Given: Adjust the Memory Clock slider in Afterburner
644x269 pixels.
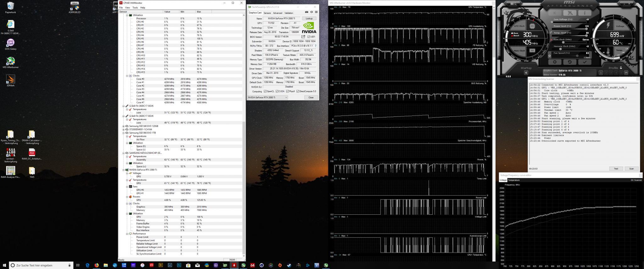Looking at the screenshot, I should click(569, 49).
